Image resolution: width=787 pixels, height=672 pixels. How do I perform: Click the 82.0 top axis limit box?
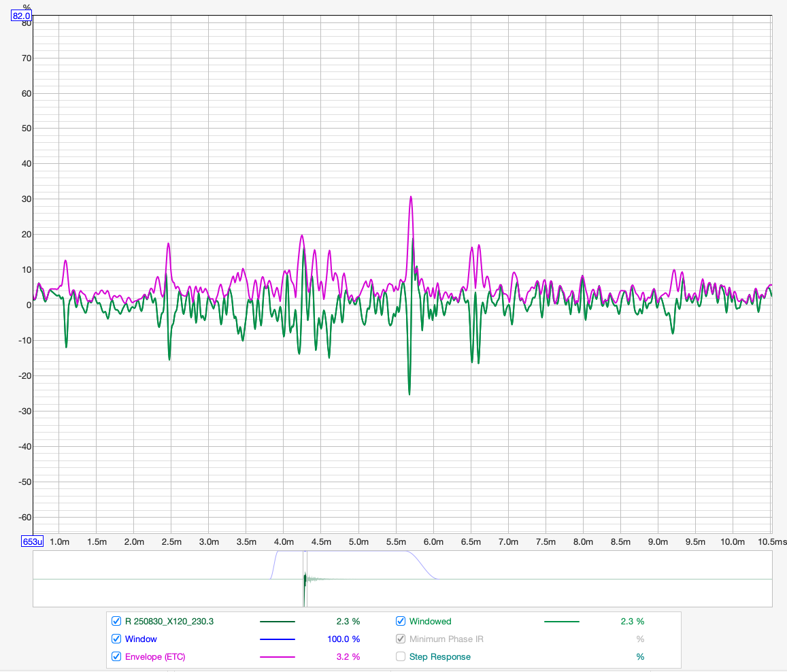(x=22, y=16)
